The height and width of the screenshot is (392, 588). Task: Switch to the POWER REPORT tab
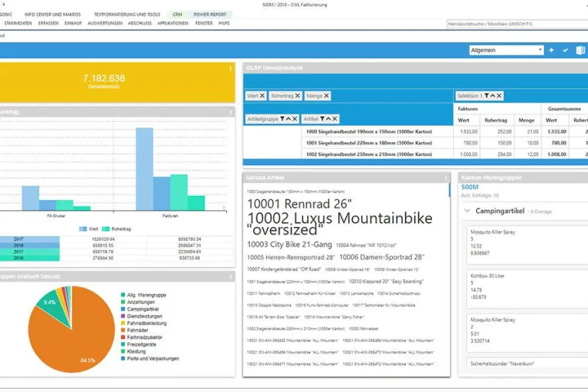coord(210,14)
